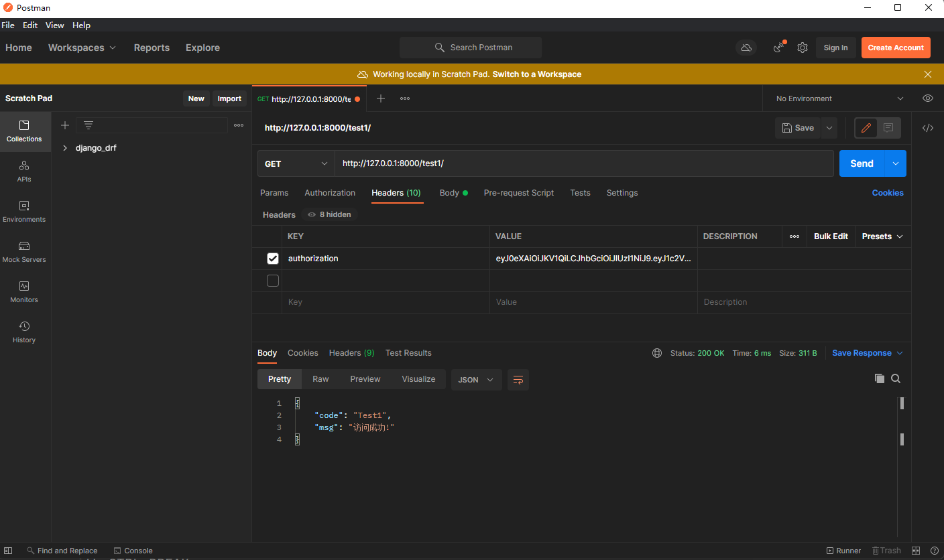Click the Import button
The width and height of the screenshot is (944, 560).
229,98
